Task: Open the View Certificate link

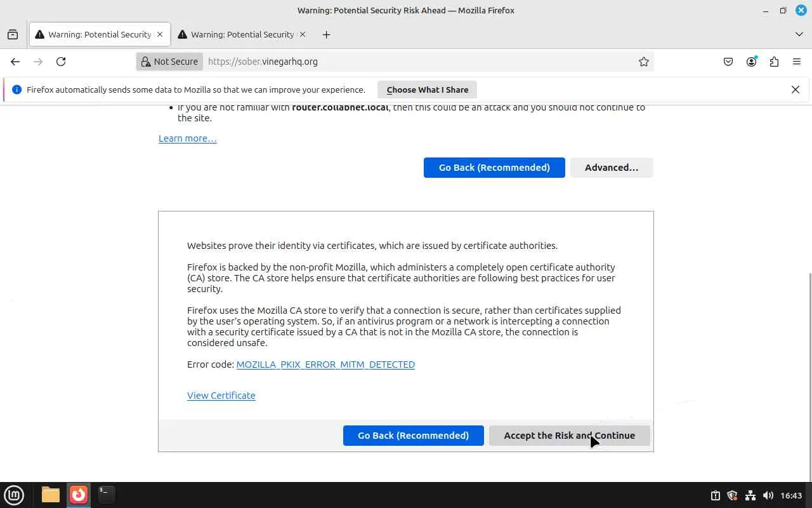Action: click(221, 396)
